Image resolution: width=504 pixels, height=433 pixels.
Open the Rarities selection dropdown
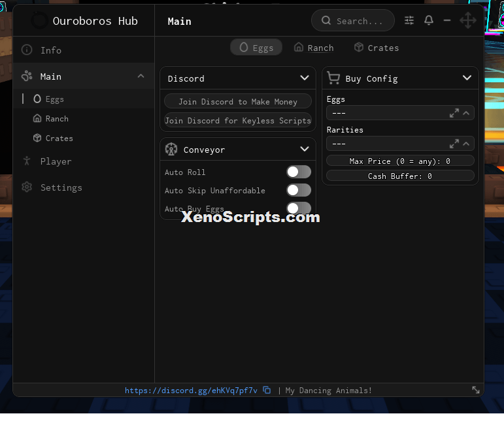pos(400,144)
